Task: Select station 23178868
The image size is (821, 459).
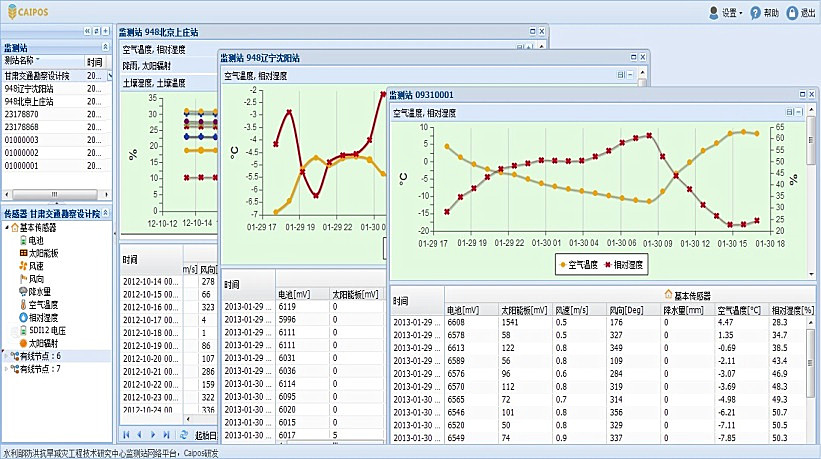Action: (57, 127)
